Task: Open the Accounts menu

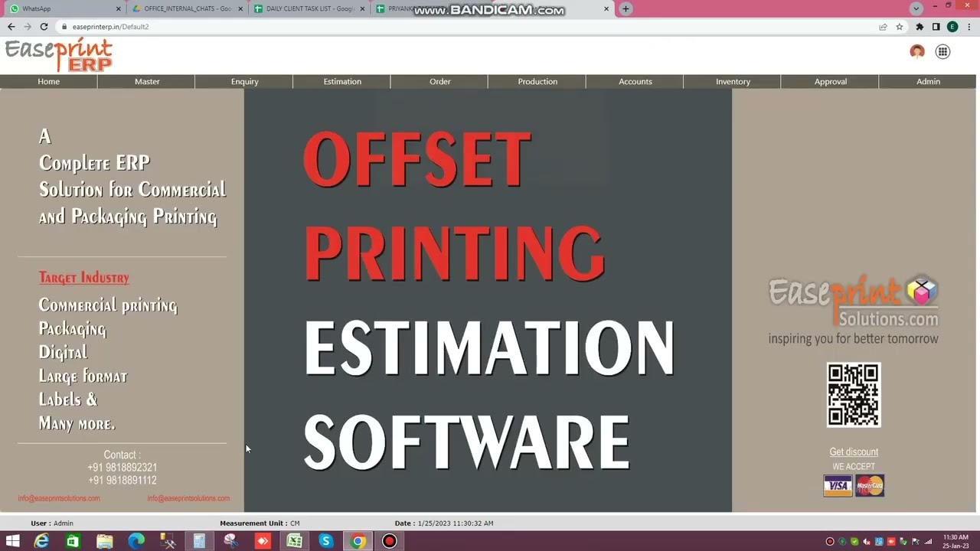Action: [x=635, y=81]
